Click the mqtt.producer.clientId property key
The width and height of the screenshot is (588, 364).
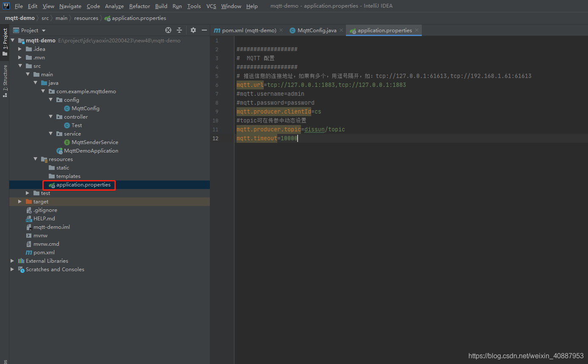click(x=274, y=111)
